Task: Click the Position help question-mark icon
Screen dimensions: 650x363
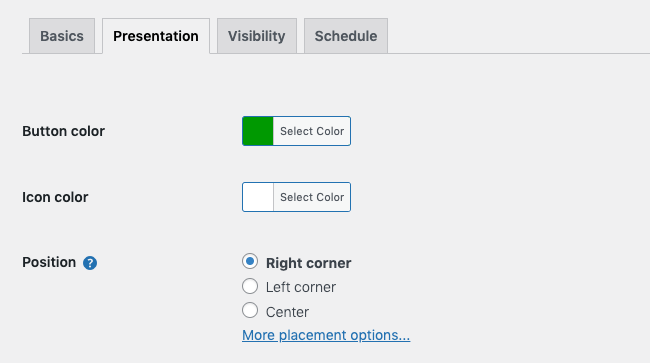Action: 90,263
